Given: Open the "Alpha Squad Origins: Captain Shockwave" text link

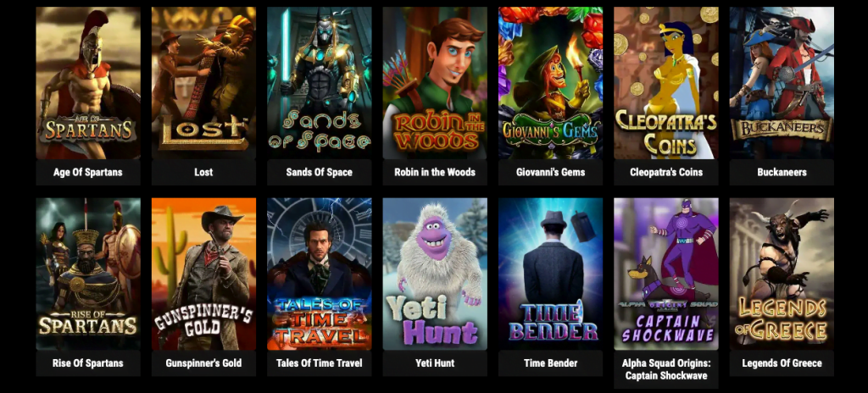Looking at the screenshot, I should coord(666,369).
